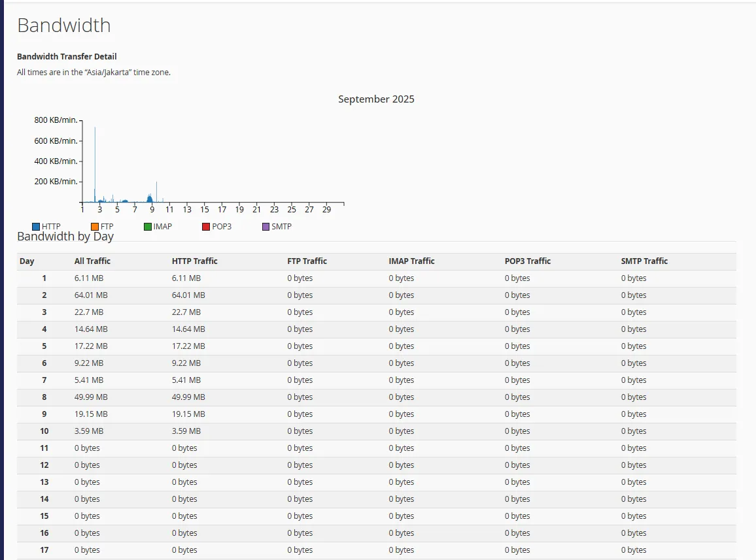The width and height of the screenshot is (756, 560).
Task: Click the 800 KB/min. axis label
Action: (x=56, y=120)
